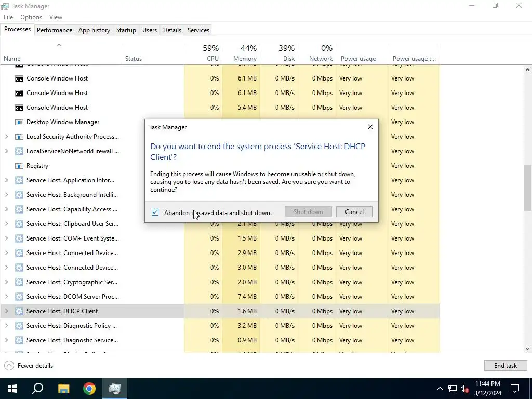This screenshot has height=399, width=532.
Task: Sort by the Power usage column header
Action: pyautogui.click(x=362, y=54)
